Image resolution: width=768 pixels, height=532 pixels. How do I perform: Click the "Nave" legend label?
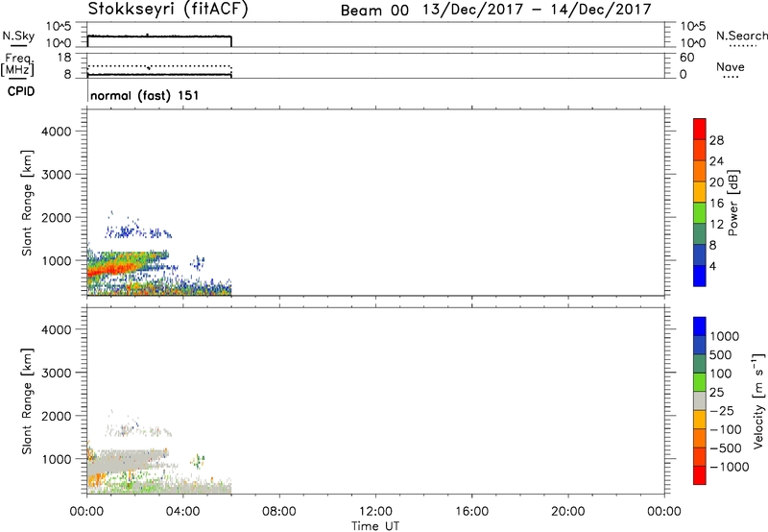click(731, 66)
